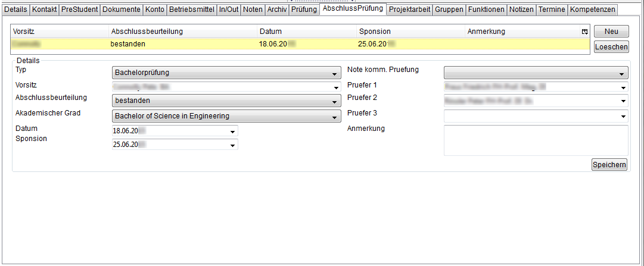Go to the Kompetenzen tab
The image size is (644, 266).
[592, 10]
